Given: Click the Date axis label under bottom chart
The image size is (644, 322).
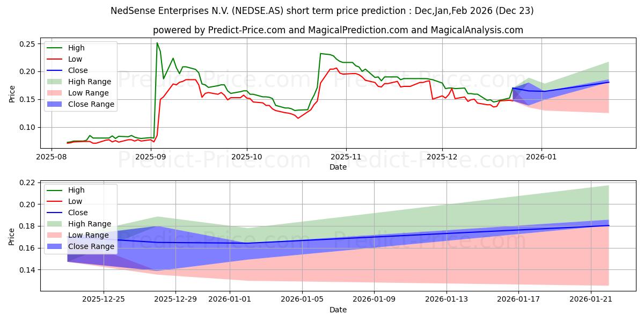Looking at the screenshot, I should (338, 310).
